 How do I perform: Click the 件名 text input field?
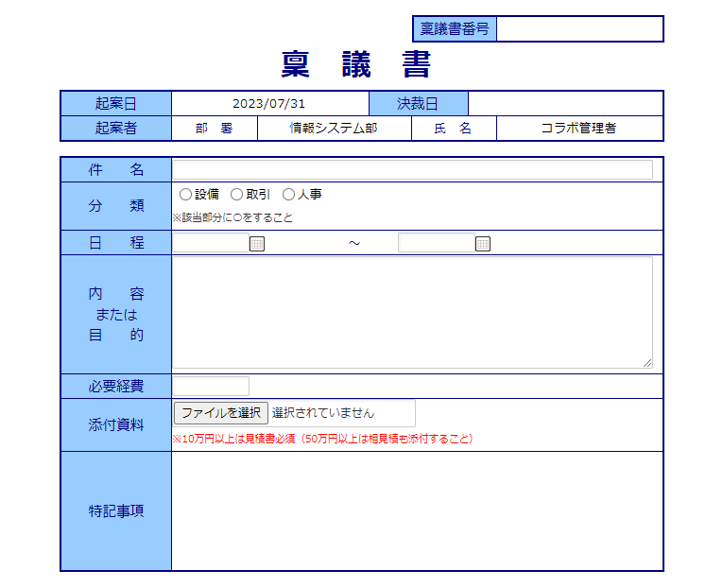(412, 170)
